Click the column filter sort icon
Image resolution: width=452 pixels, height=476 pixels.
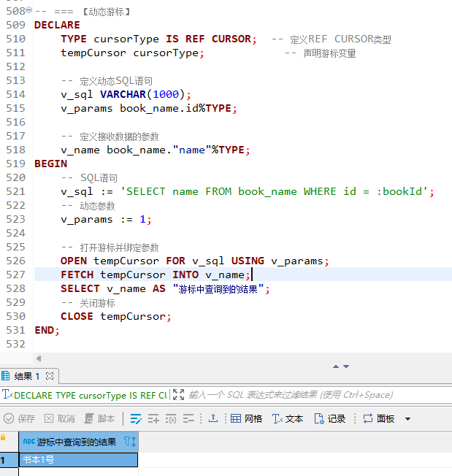pyautogui.click(x=129, y=442)
